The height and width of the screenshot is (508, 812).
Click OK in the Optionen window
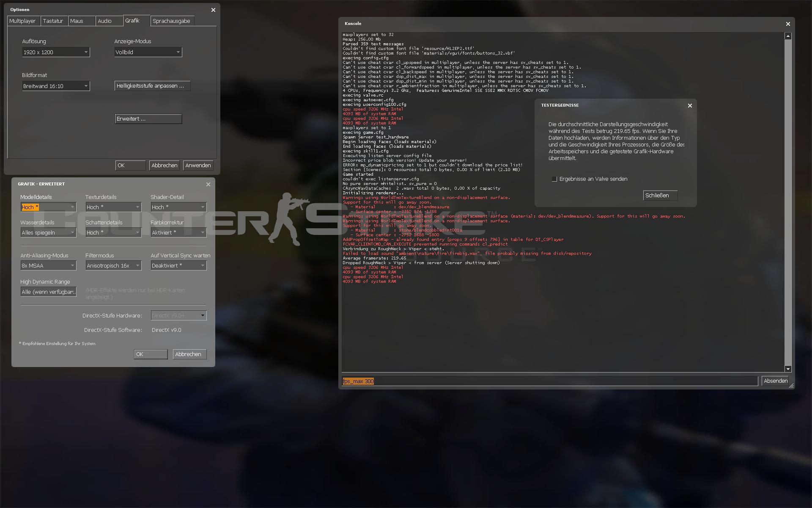click(x=130, y=166)
